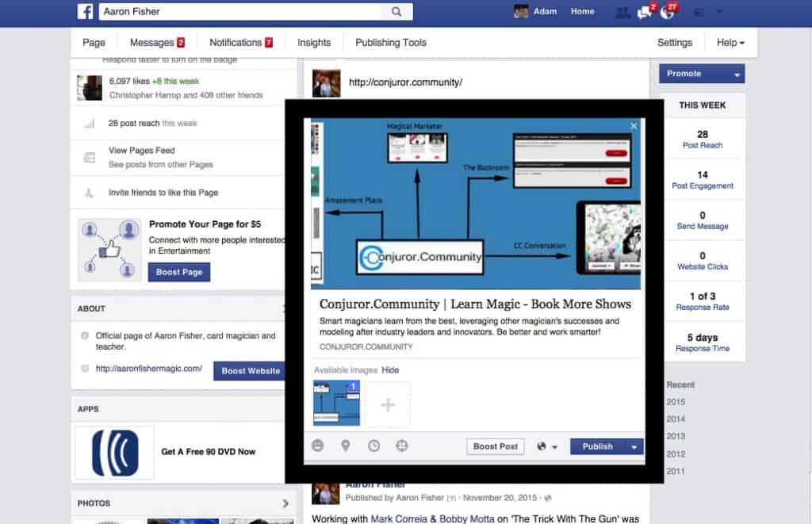Open the Notifications tab

[x=241, y=43]
